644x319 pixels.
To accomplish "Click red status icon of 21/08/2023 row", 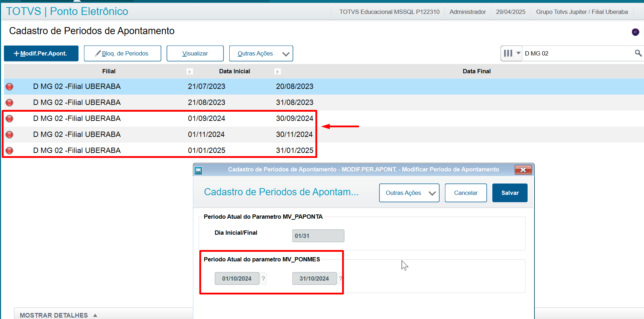I will click(x=10, y=102).
